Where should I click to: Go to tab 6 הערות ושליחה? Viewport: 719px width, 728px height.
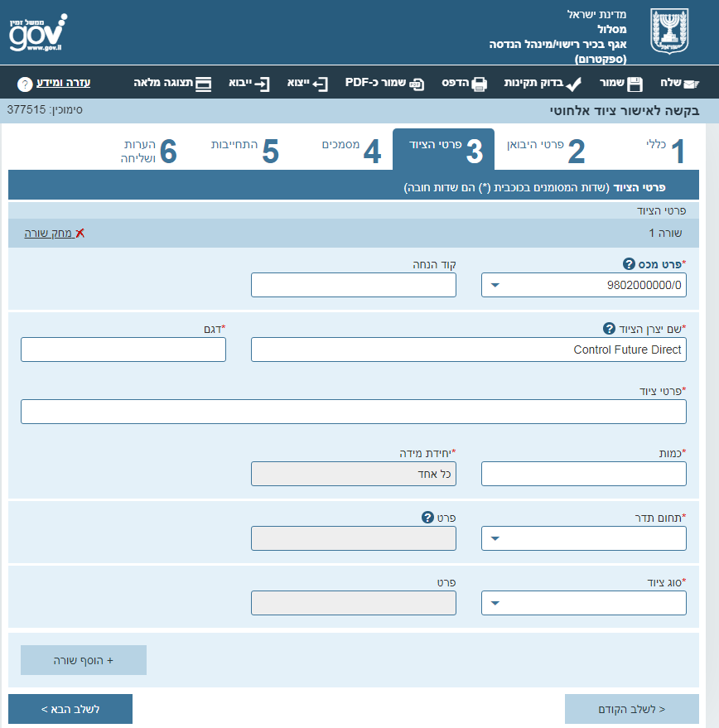pos(148,151)
